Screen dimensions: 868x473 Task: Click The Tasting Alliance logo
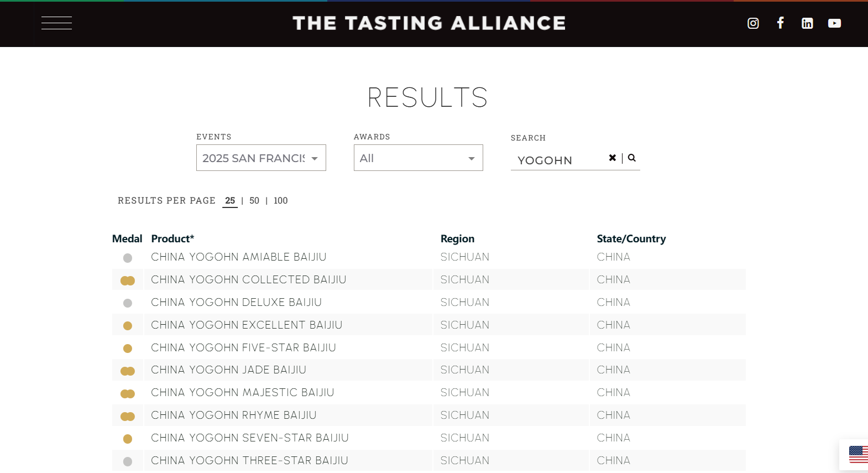tap(429, 23)
